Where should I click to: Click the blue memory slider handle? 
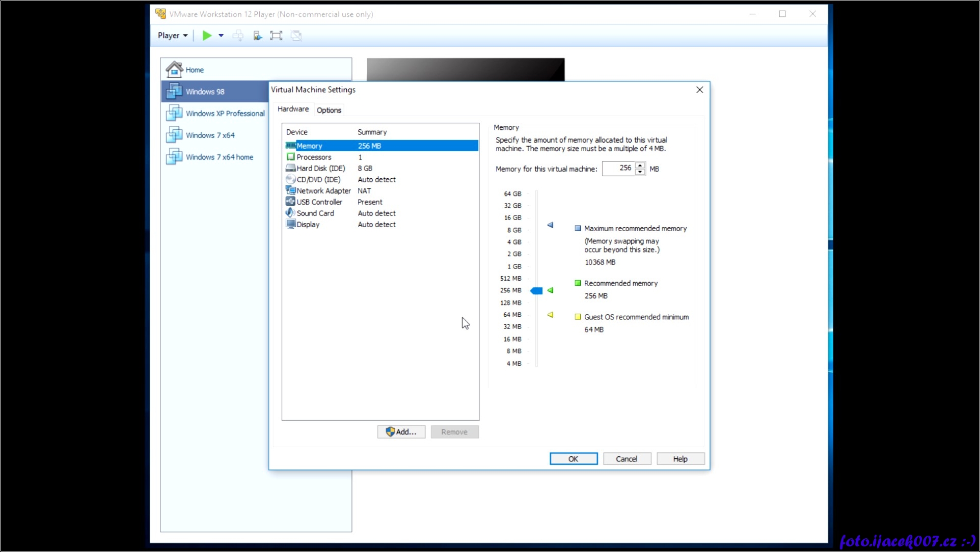pyautogui.click(x=536, y=291)
